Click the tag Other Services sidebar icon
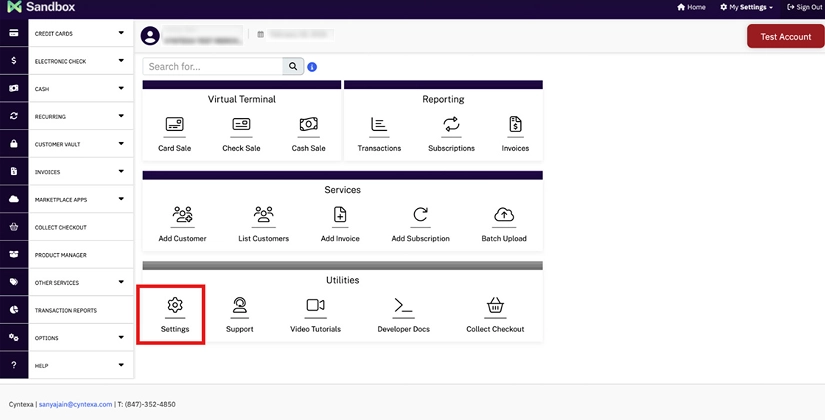 pos(14,282)
